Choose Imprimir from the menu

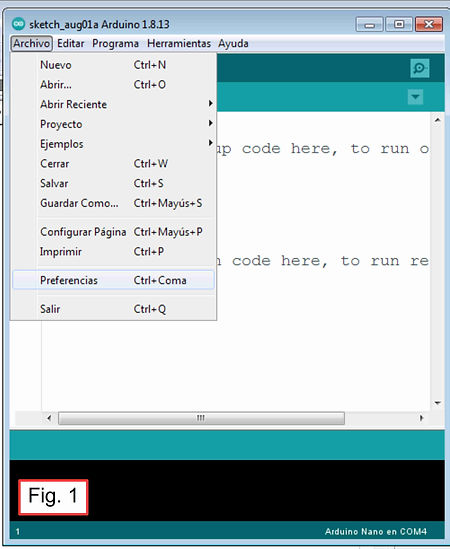click(113, 251)
